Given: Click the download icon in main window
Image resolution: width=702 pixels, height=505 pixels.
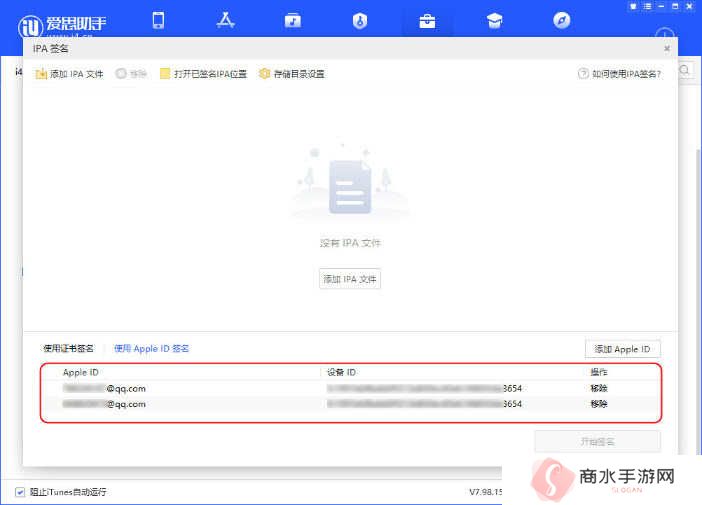Looking at the screenshot, I should tap(665, 34).
